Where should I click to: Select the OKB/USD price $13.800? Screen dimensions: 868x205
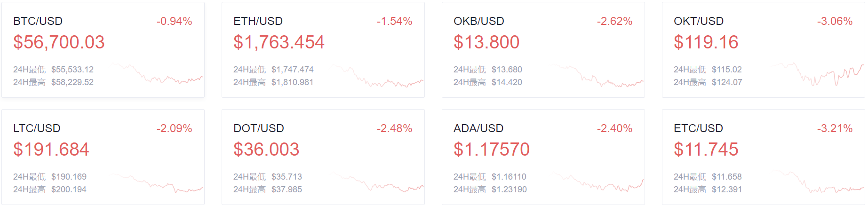tap(486, 42)
